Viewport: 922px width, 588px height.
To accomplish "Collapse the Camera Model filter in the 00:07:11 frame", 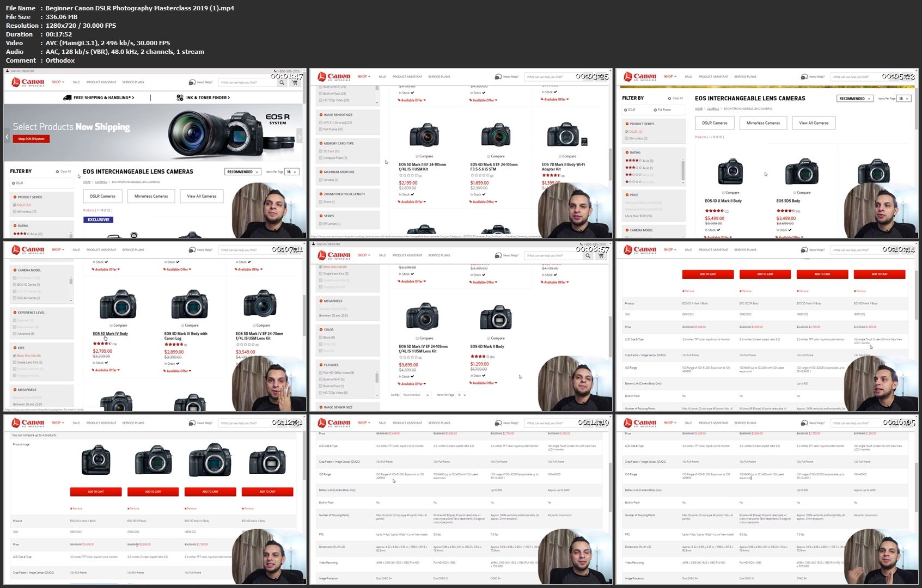I will point(15,270).
